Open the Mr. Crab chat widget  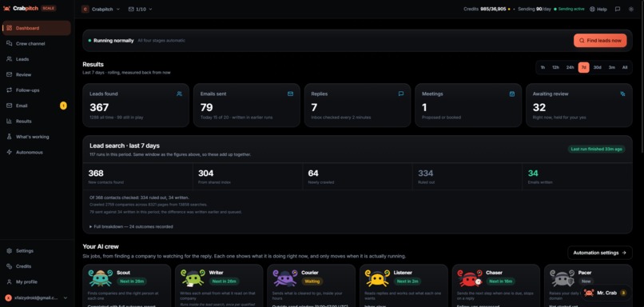pyautogui.click(x=605, y=293)
